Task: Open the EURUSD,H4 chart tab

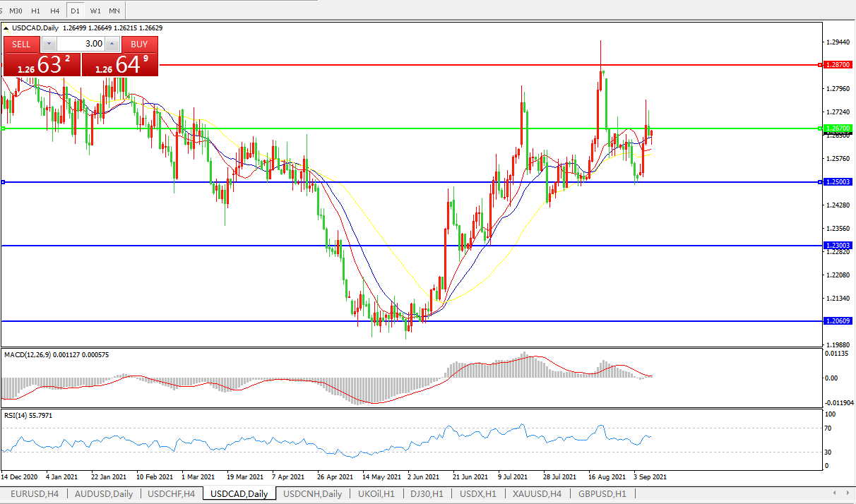Action: coord(34,493)
